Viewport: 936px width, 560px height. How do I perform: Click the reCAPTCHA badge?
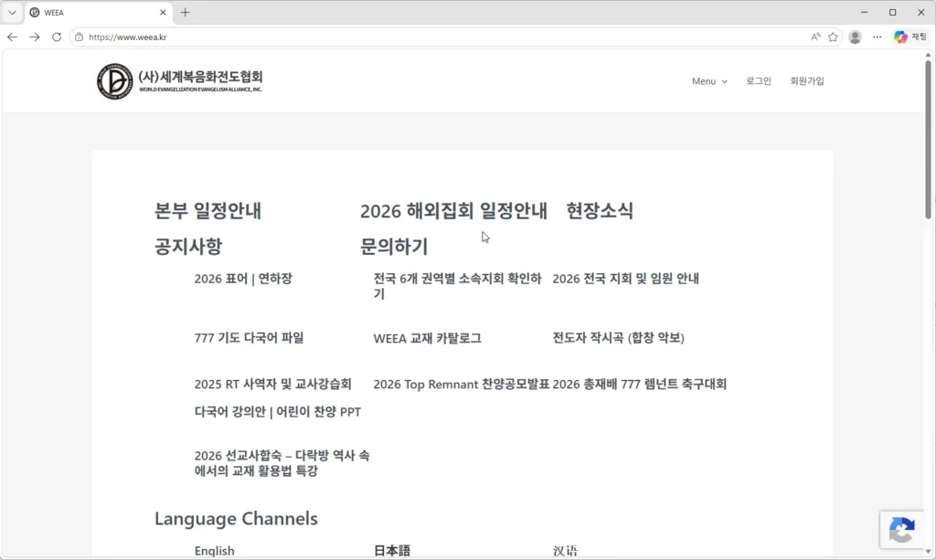(x=901, y=530)
